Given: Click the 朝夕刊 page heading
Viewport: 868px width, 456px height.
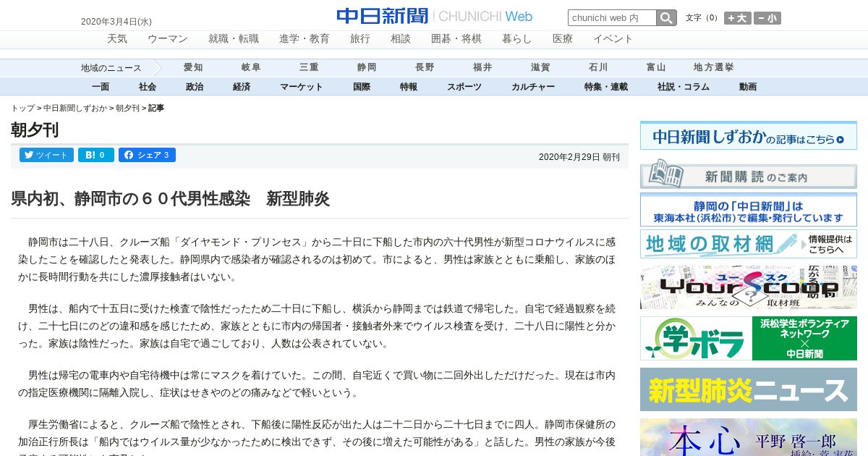Looking at the screenshot, I should pyautogui.click(x=35, y=130).
